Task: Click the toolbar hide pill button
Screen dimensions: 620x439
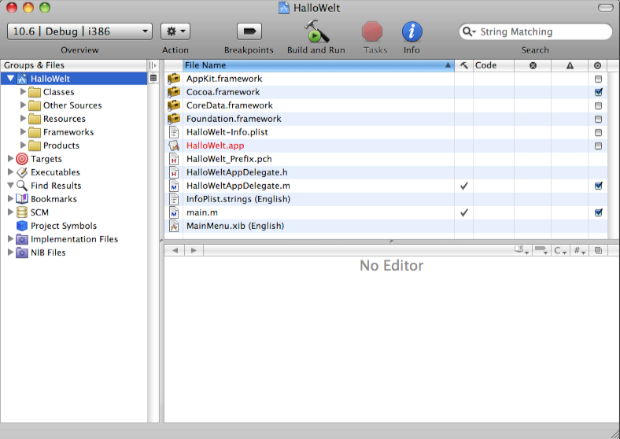Action: (605, 8)
